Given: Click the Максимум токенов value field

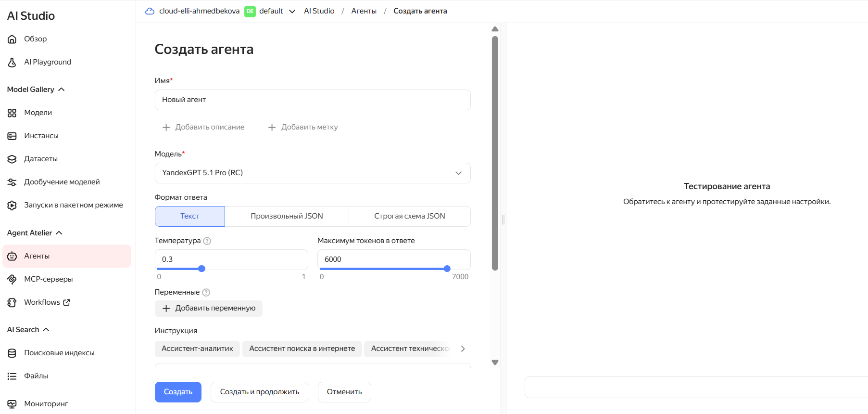Looking at the screenshot, I should (394, 259).
